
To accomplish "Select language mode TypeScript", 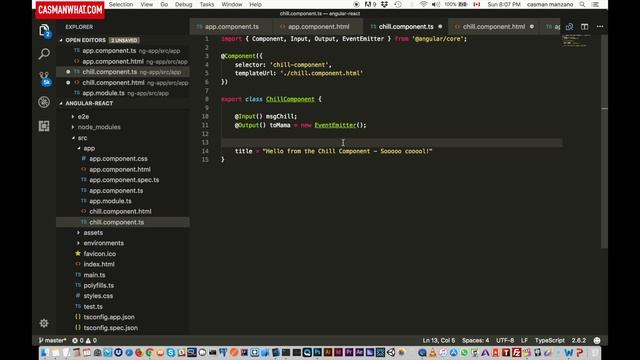I will 549,340.
